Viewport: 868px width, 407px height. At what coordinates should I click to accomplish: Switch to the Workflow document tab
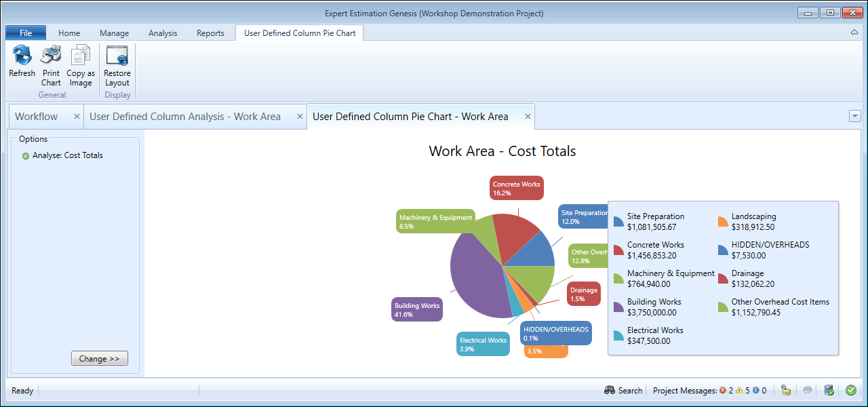click(37, 117)
